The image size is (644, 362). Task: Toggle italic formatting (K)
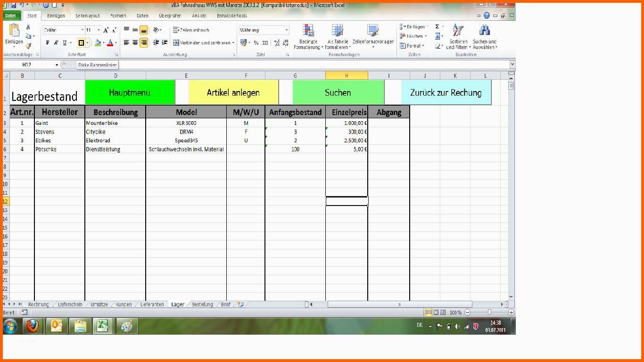(56, 43)
